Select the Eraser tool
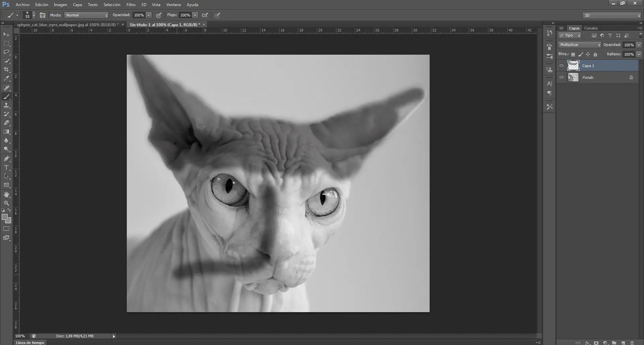Viewport: 644px width, 345px height. (6, 123)
